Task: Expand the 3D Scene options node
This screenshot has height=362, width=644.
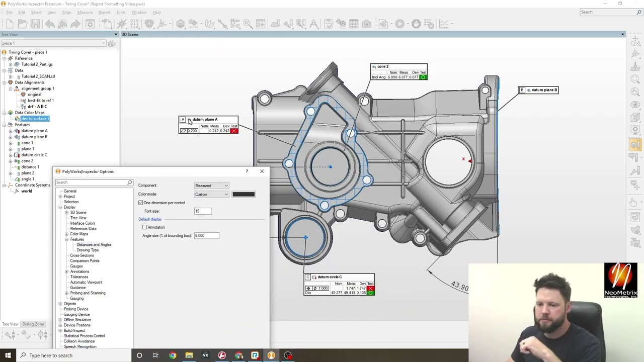Action: click(66, 213)
